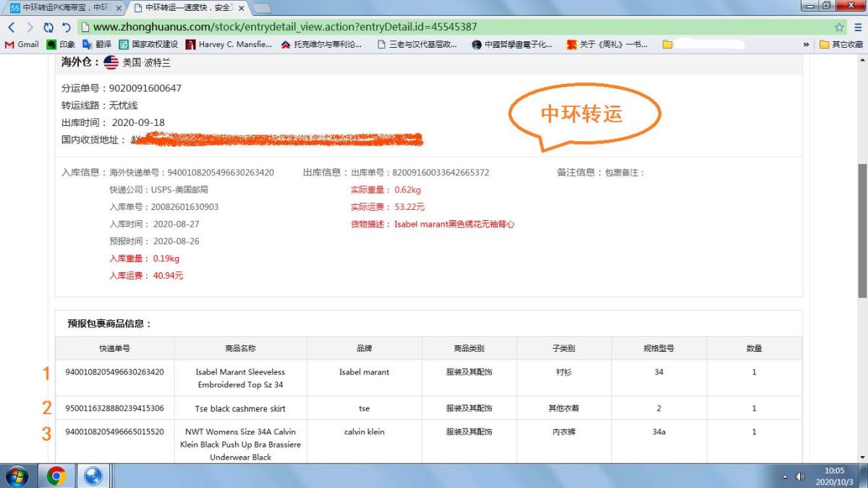Click tracking number 9400108205496665015520 in the table
This screenshot has width=868, height=488.
pyautogui.click(x=114, y=432)
